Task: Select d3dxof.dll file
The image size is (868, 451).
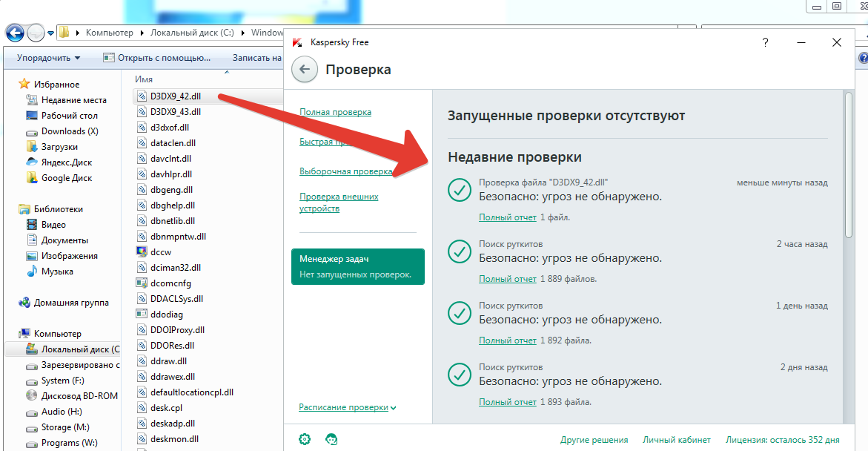Action: pyautogui.click(x=170, y=127)
